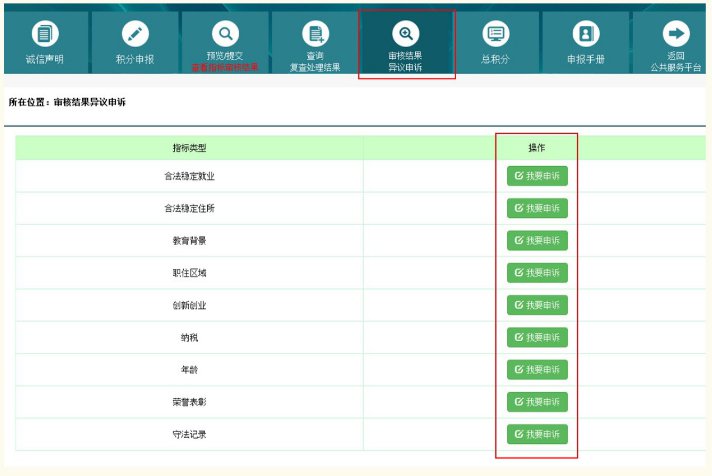The image size is (712, 476).
Task: Select the 教育背景 row text
Action: (189, 241)
